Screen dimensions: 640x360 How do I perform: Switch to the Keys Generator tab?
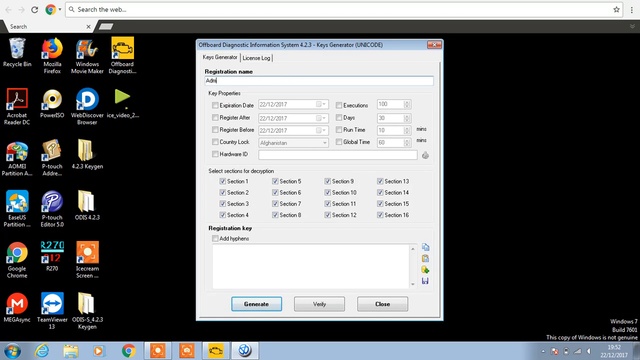click(x=220, y=58)
